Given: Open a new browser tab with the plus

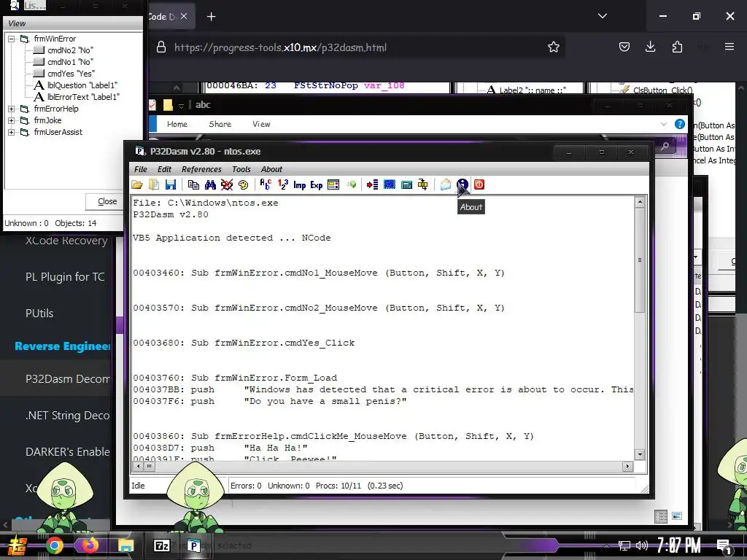Looking at the screenshot, I should (x=211, y=17).
